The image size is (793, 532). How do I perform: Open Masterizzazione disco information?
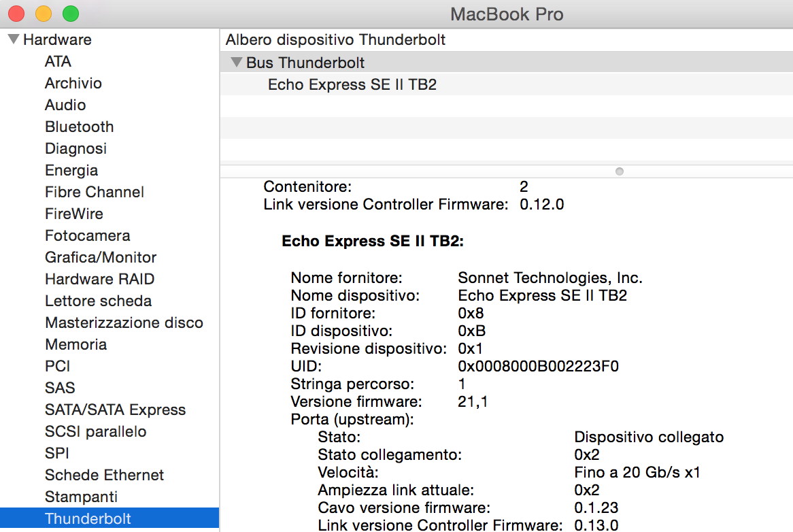(x=124, y=322)
